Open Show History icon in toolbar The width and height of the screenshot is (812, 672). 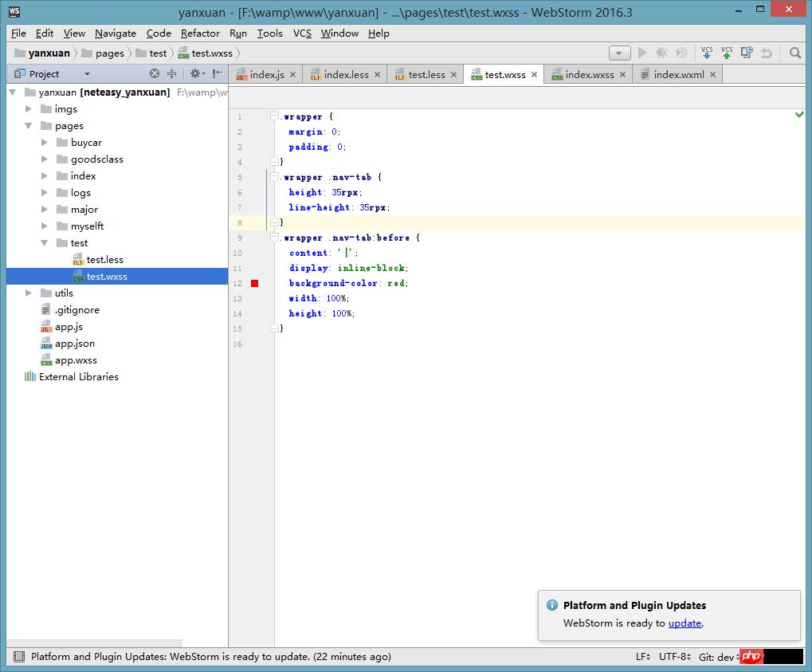point(747,53)
